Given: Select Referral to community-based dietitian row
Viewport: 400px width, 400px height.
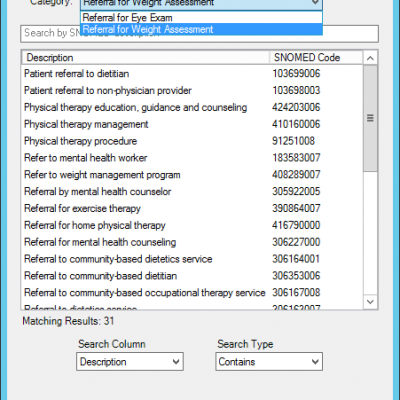Looking at the screenshot, I should tap(192, 276).
